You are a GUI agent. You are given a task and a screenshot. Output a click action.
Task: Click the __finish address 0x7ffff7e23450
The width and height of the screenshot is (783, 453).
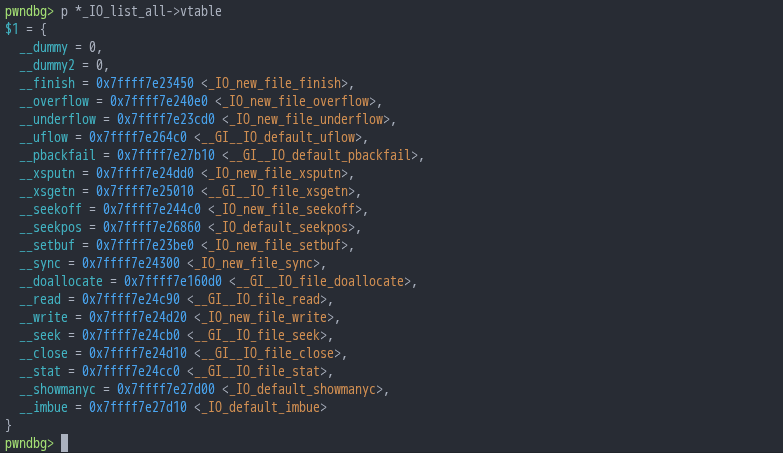(145, 83)
